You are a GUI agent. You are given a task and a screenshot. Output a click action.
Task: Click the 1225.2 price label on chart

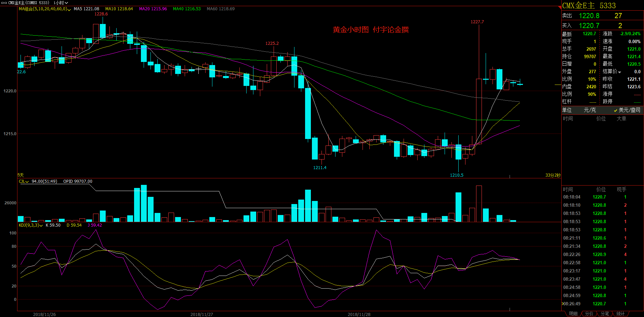coord(272,43)
